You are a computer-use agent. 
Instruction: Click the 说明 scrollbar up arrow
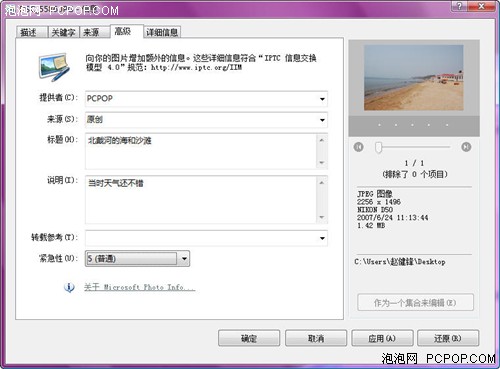pyautogui.click(x=322, y=183)
